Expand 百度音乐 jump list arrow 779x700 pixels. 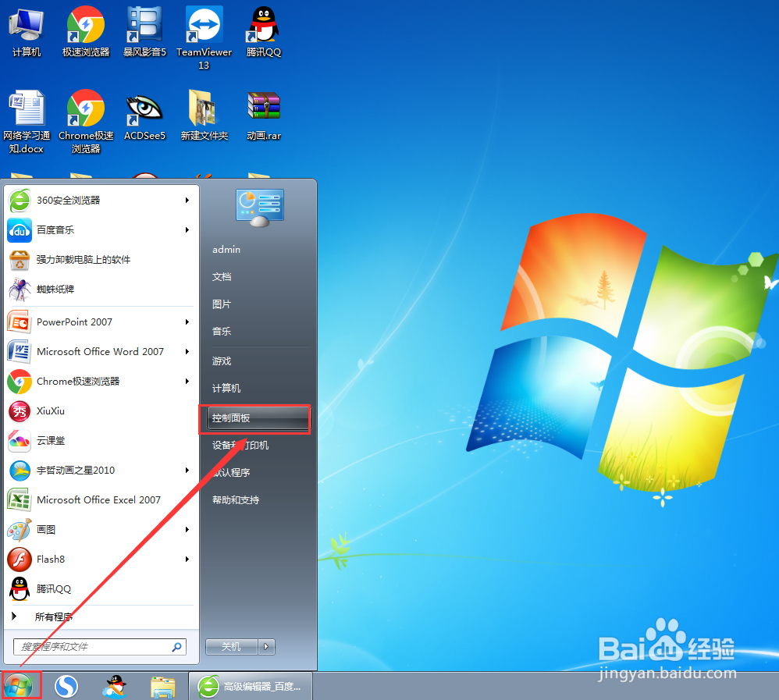point(187,230)
